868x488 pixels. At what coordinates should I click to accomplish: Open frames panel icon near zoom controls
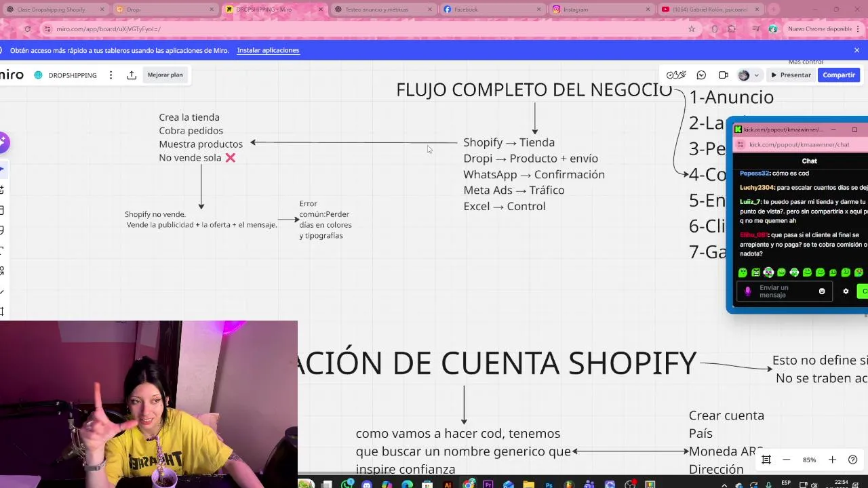pyautogui.click(x=766, y=460)
